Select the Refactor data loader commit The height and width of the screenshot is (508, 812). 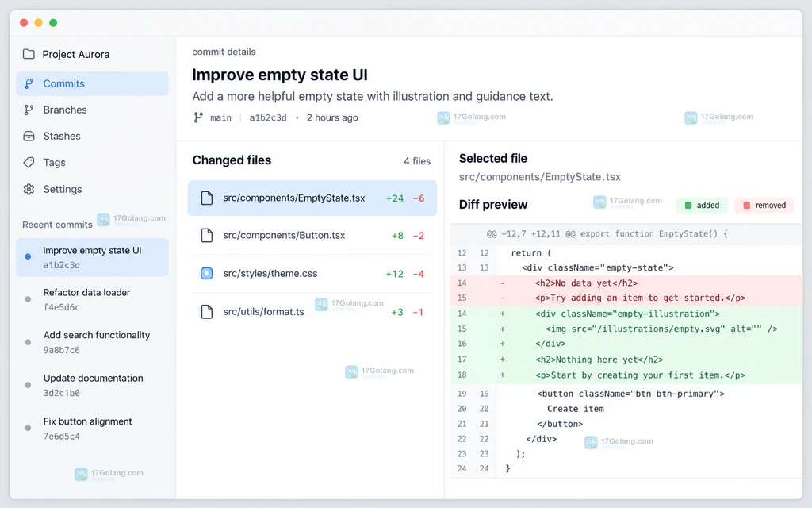[92, 299]
